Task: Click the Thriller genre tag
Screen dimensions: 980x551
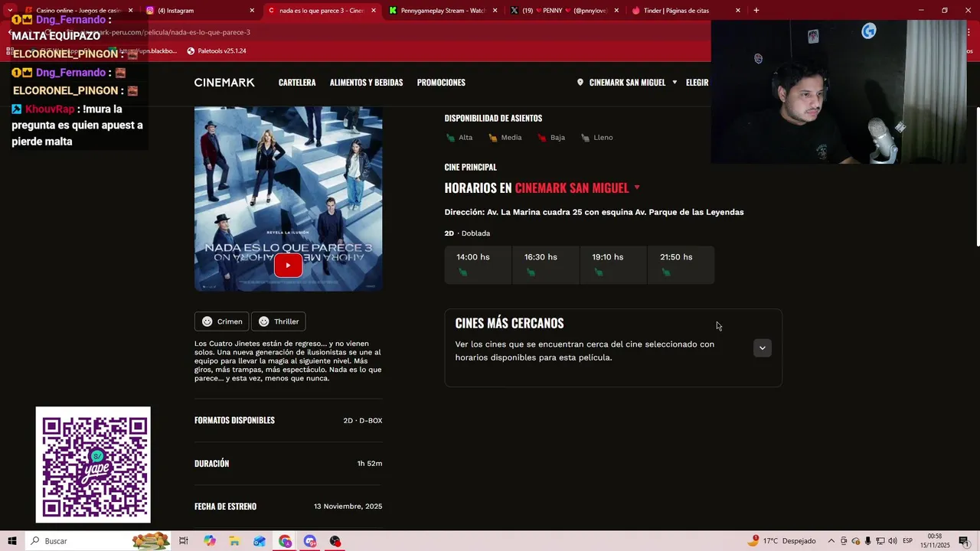Action: pos(279,321)
